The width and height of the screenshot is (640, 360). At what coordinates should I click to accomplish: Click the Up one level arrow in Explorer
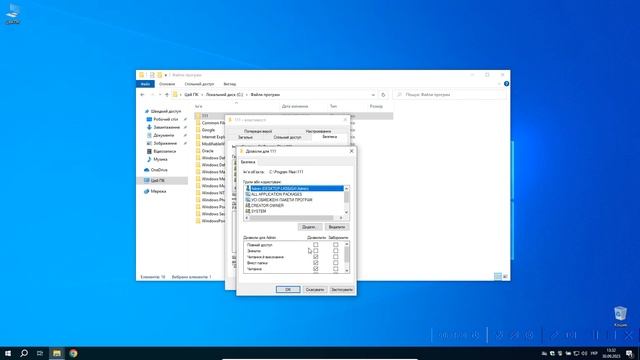click(167, 95)
